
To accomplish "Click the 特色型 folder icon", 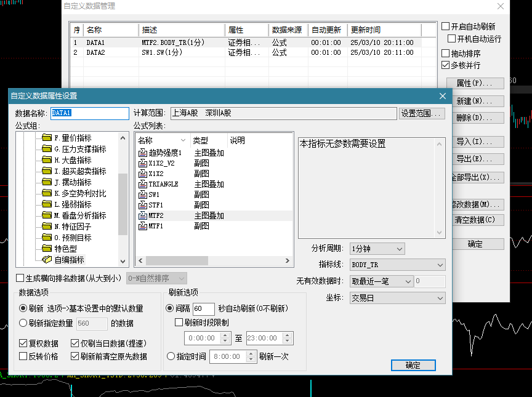I will point(47,249).
